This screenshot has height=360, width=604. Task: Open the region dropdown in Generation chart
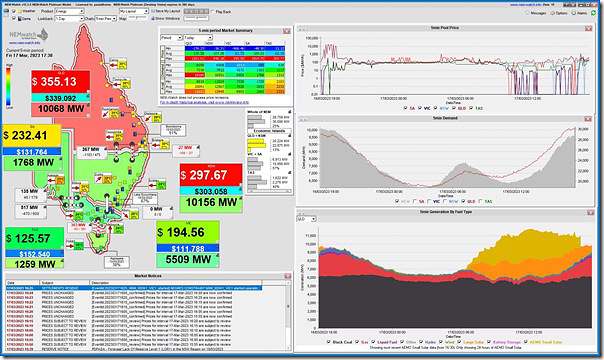307,219
